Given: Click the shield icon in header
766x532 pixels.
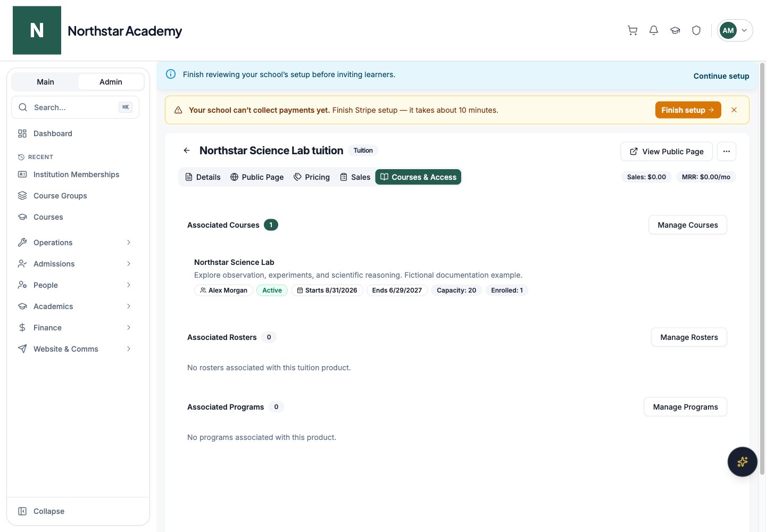Looking at the screenshot, I should click(x=696, y=30).
